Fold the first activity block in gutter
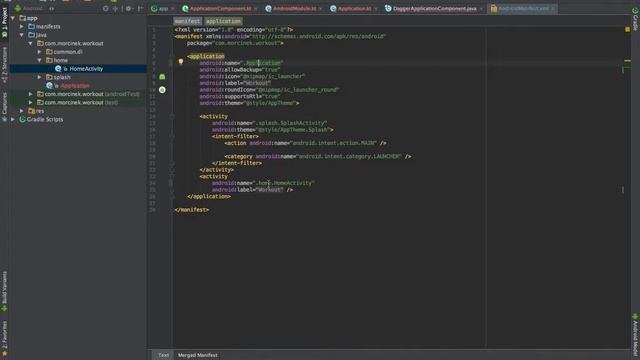This screenshot has height=360, width=640. pyautogui.click(x=172, y=116)
